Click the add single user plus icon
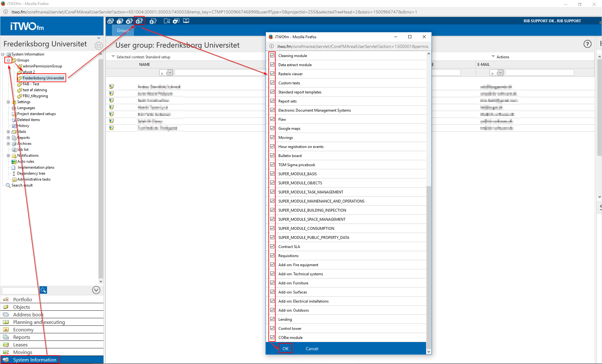 click(153, 21)
